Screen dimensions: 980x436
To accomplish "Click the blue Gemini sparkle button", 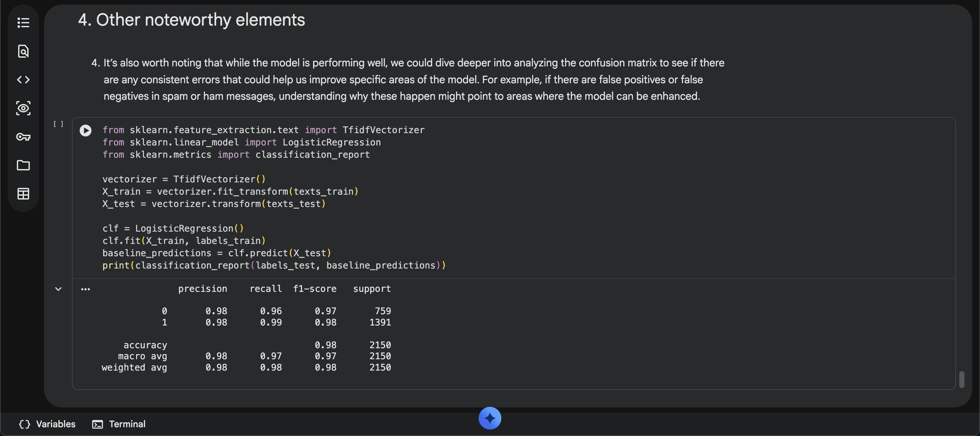I will [490, 418].
